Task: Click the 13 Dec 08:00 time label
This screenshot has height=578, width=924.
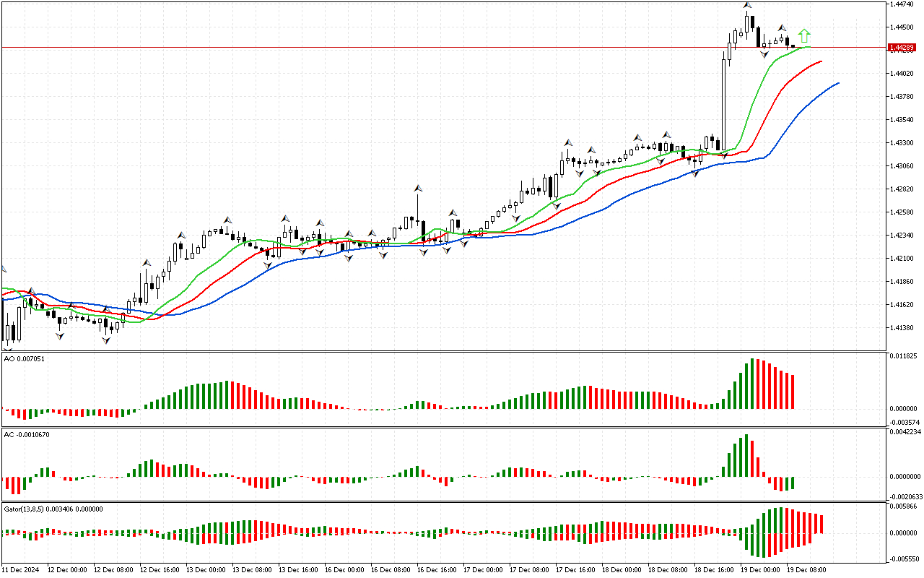Action: tap(252, 570)
